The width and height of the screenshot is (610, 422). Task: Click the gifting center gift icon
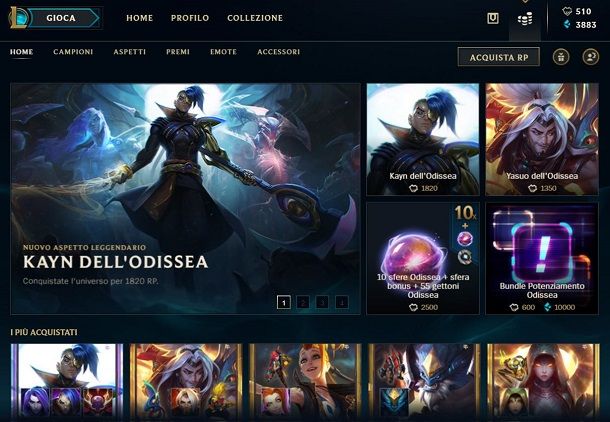coord(561,57)
